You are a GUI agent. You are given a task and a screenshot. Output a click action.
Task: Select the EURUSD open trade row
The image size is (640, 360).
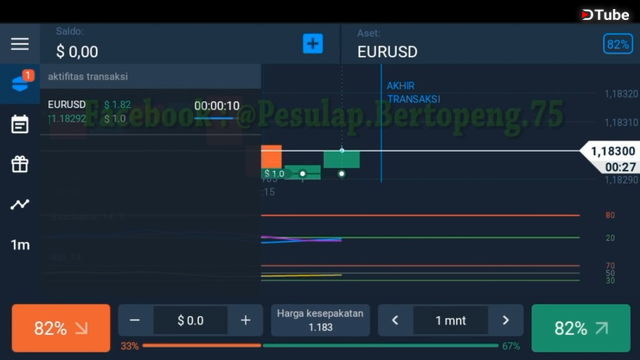pos(151,111)
